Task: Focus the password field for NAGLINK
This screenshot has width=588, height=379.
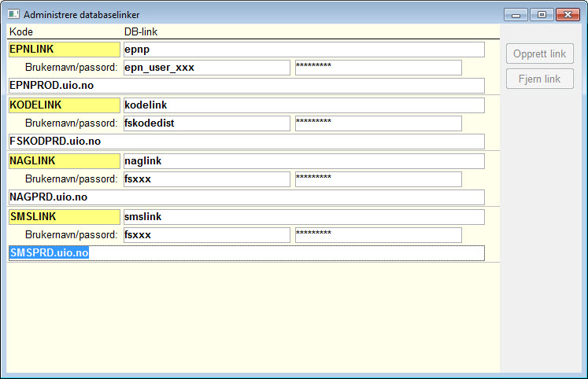Action: tap(379, 179)
